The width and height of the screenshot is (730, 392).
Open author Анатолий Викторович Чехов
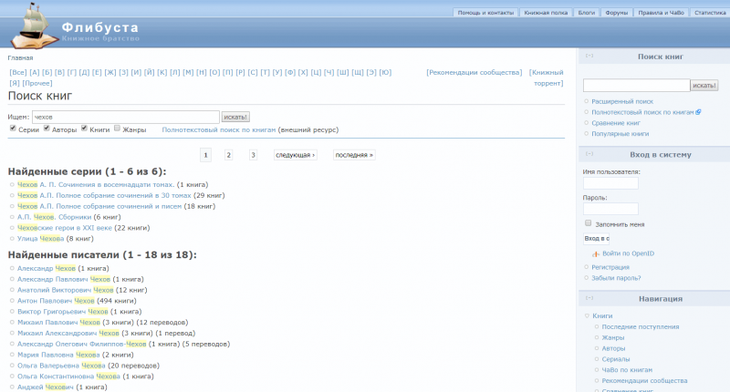coord(65,290)
